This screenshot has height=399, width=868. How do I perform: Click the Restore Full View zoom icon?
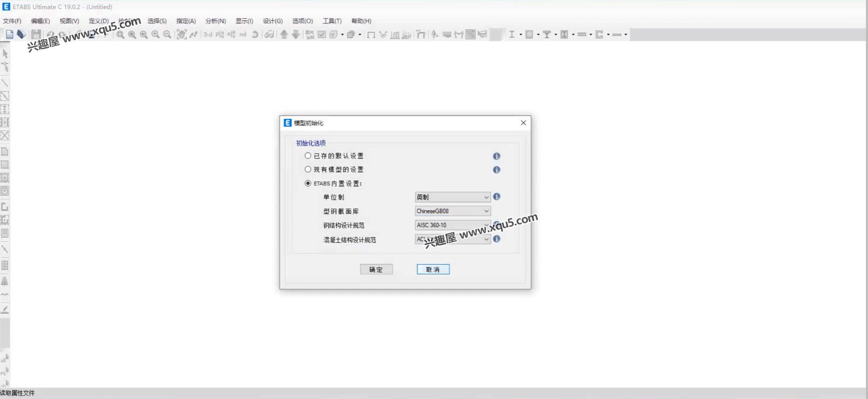tap(132, 34)
